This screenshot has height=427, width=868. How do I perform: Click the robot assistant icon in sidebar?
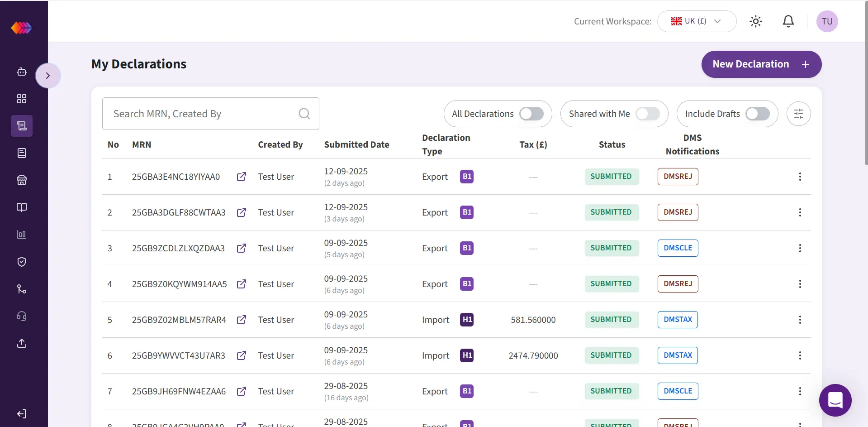[21, 72]
